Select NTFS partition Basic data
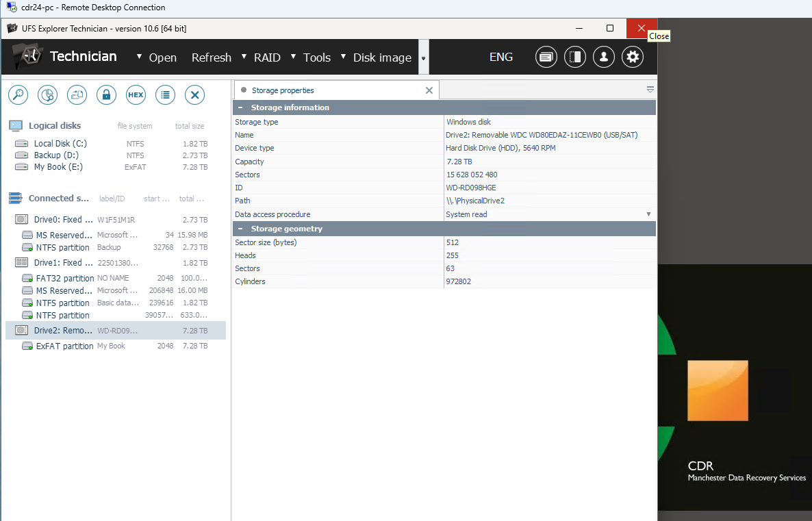This screenshot has height=521, width=812. click(116, 303)
